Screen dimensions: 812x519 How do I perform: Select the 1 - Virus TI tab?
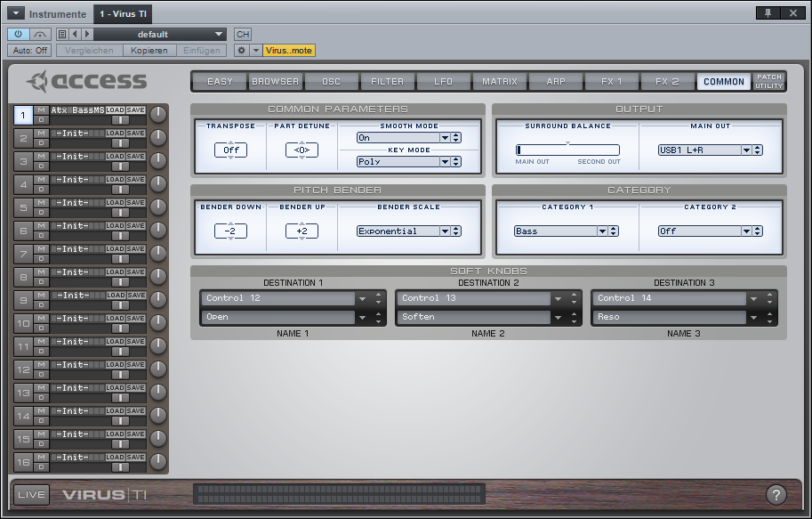pyautogui.click(x=123, y=14)
